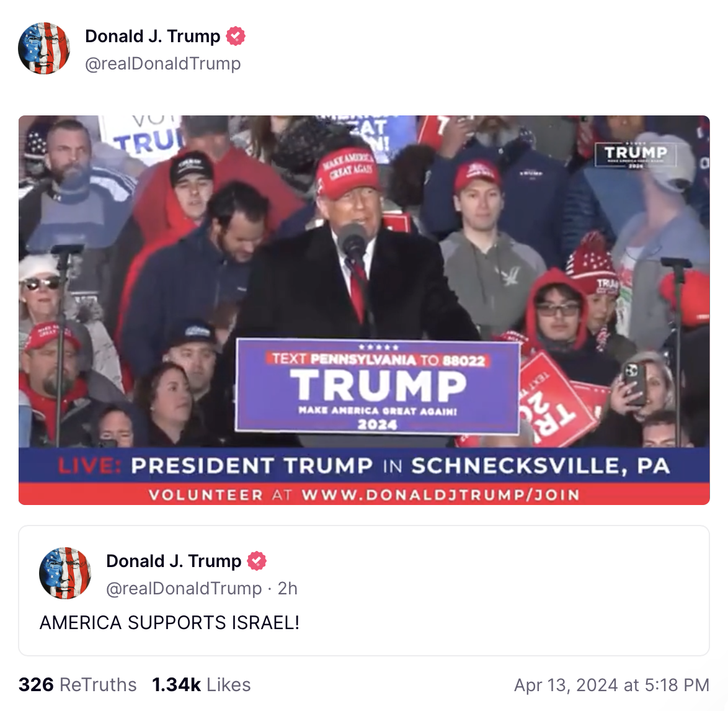Click the TRUMP watermark logo in video corner

pyautogui.click(x=636, y=154)
